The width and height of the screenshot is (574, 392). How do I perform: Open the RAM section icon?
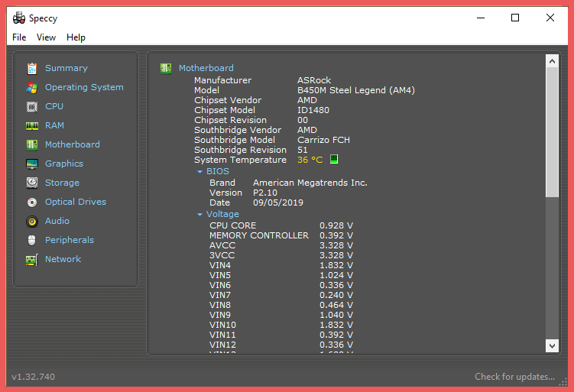click(32, 125)
